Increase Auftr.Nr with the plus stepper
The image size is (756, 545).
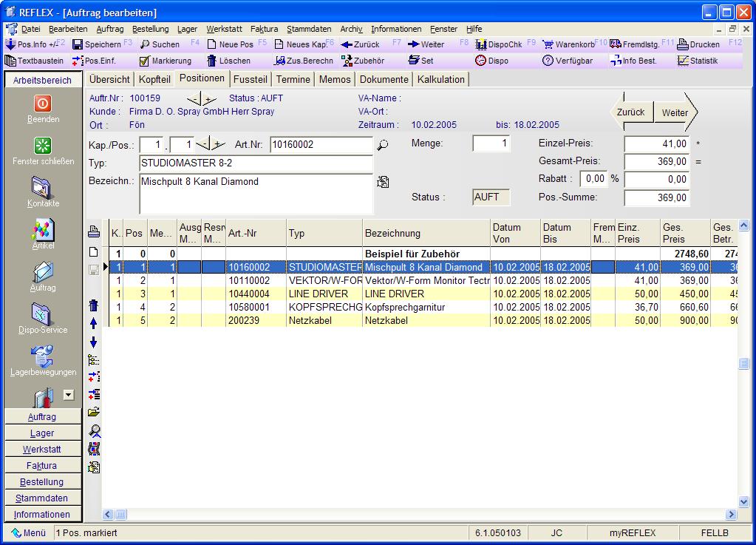208,100
